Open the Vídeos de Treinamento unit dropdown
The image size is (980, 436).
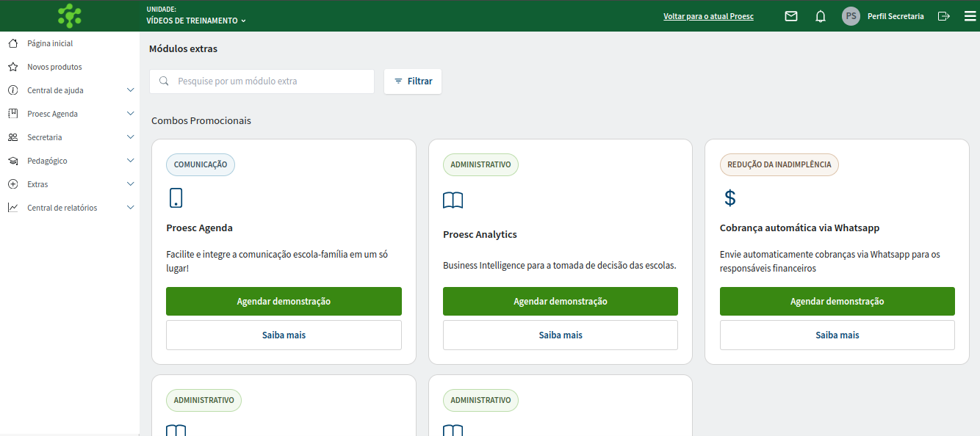point(196,21)
